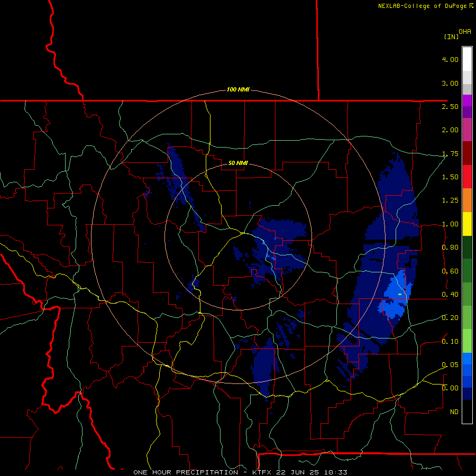The image size is (476, 476).
Task: Click the 22 JUN 25 date text
Action: (x=298, y=472)
